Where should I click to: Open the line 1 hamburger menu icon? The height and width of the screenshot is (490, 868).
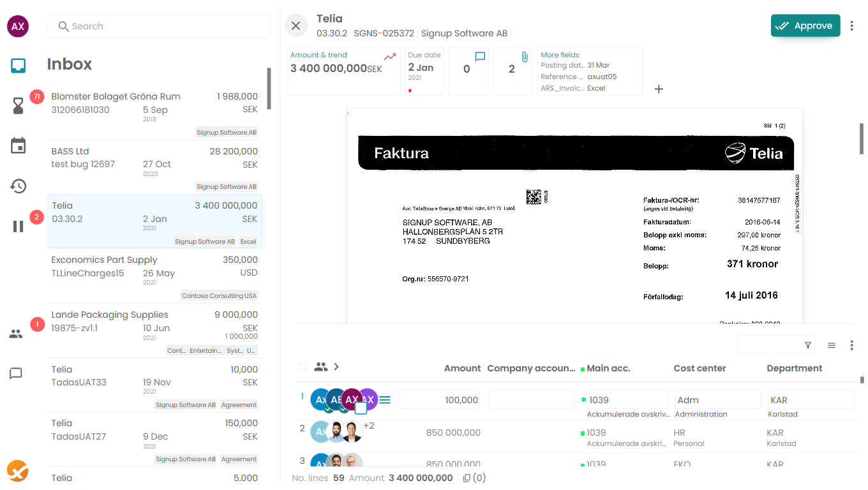point(385,400)
